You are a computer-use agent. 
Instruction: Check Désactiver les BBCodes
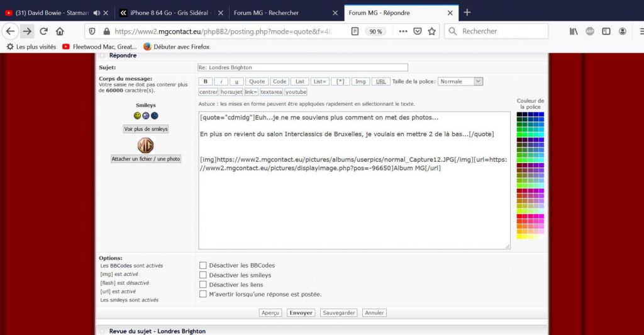tap(203, 266)
